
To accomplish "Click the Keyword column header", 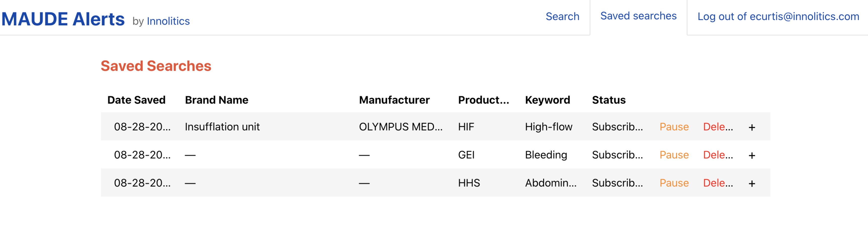I will pos(548,100).
